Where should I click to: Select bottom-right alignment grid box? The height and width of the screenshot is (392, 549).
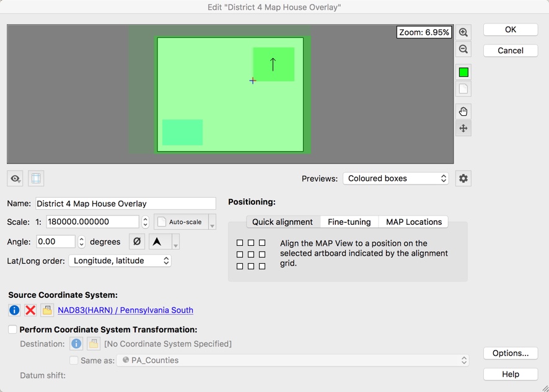[262, 266]
